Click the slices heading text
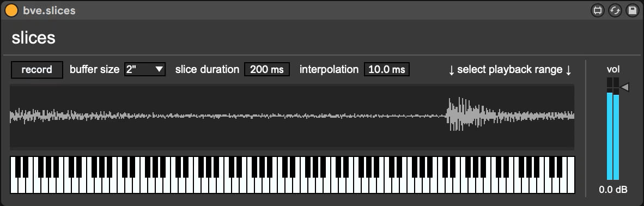This screenshot has height=206, width=644. pyautogui.click(x=33, y=38)
